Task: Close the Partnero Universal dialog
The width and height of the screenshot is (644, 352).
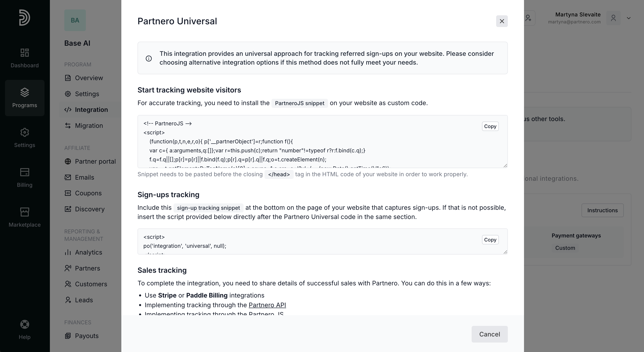Action: (x=502, y=21)
